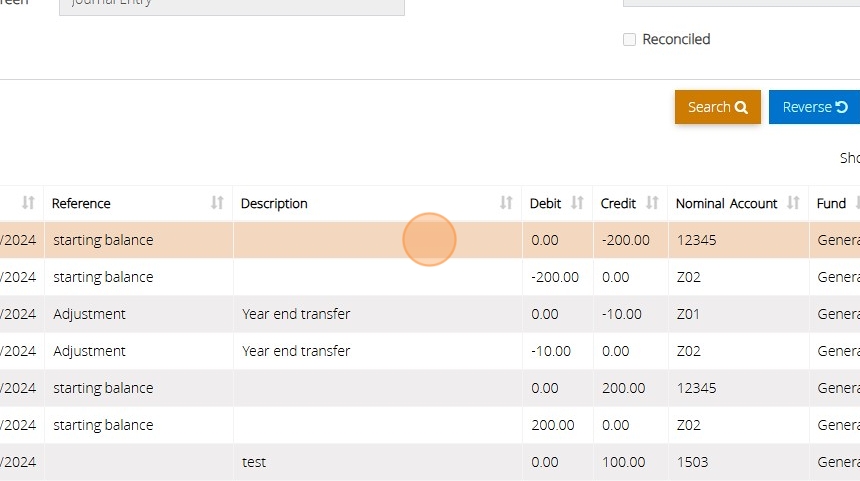The image size is (860, 481).
Task: Click the Reference column header text
Action: point(81,203)
